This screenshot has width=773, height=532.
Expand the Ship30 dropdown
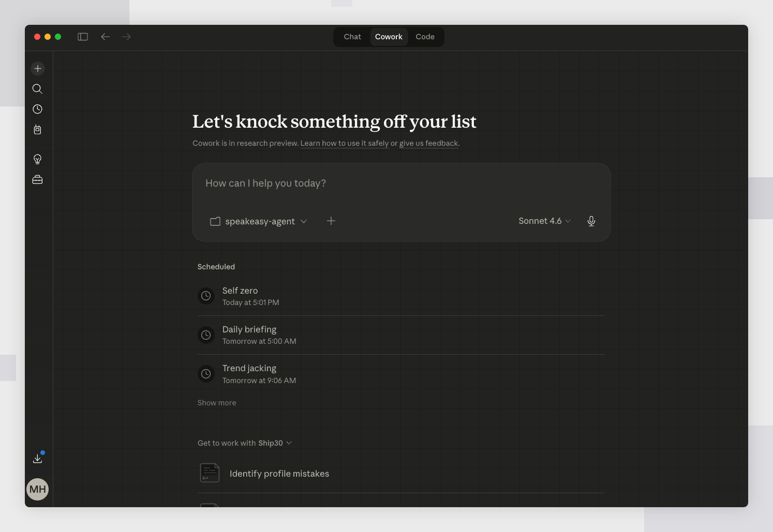(274, 443)
